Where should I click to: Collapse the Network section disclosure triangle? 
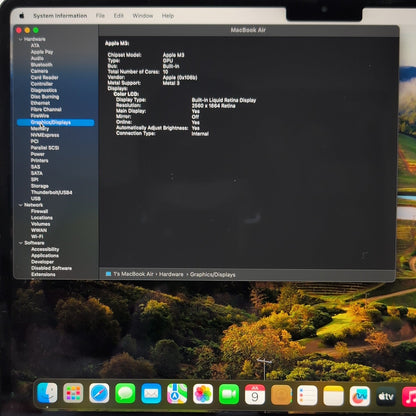20,205
